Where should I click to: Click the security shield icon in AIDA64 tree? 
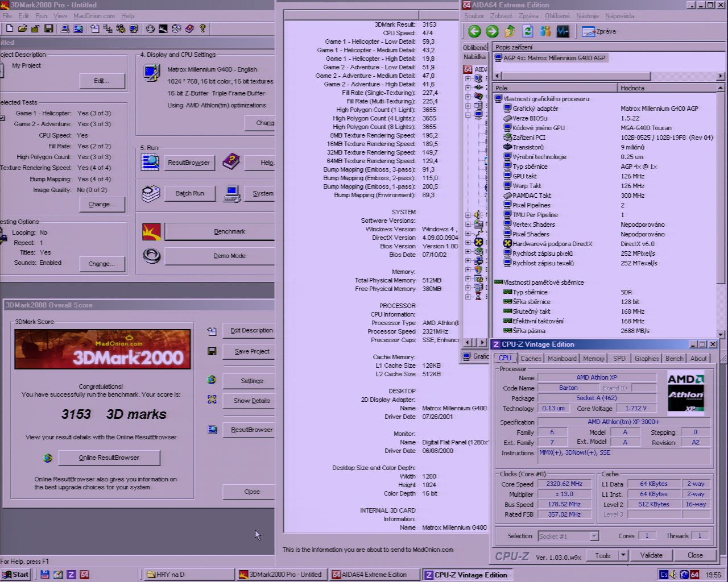[x=478, y=269]
